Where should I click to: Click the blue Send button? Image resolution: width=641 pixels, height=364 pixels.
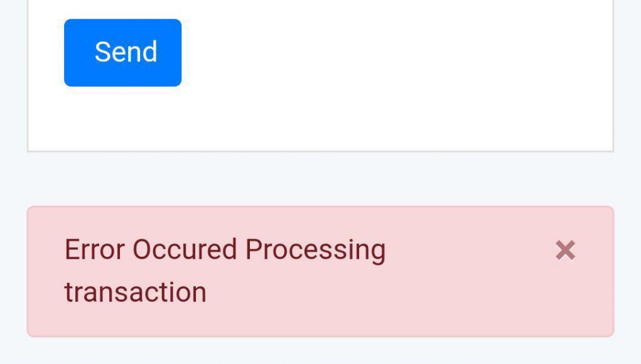(122, 53)
